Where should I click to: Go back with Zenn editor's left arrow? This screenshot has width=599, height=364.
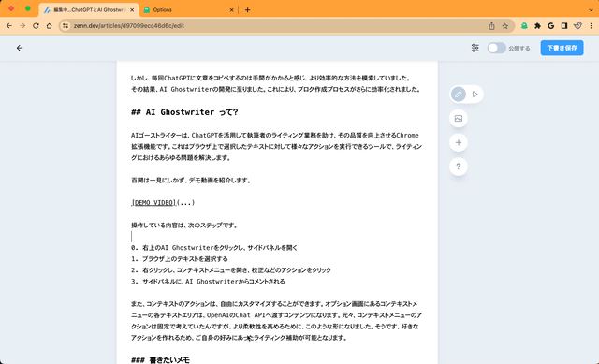[20, 48]
